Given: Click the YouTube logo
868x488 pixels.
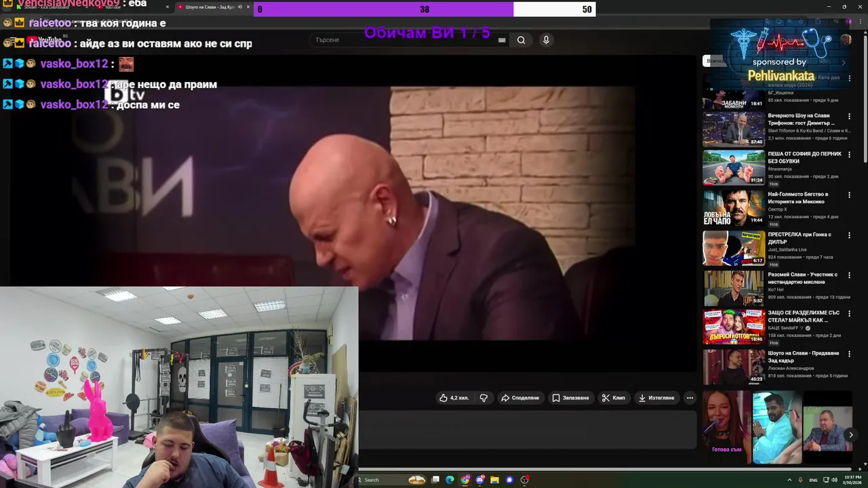Looking at the screenshot, I should coord(46,40).
